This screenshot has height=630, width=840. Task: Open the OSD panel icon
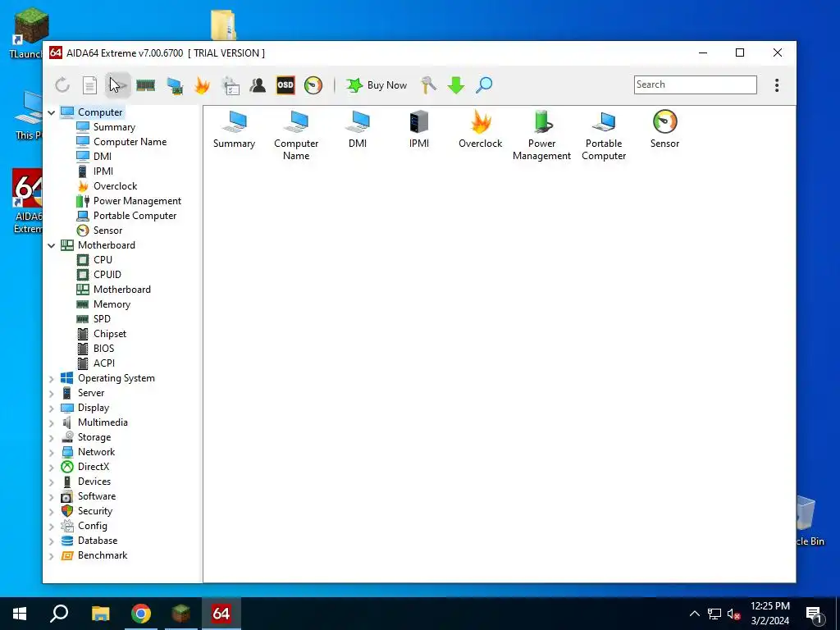(x=285, y=84)
